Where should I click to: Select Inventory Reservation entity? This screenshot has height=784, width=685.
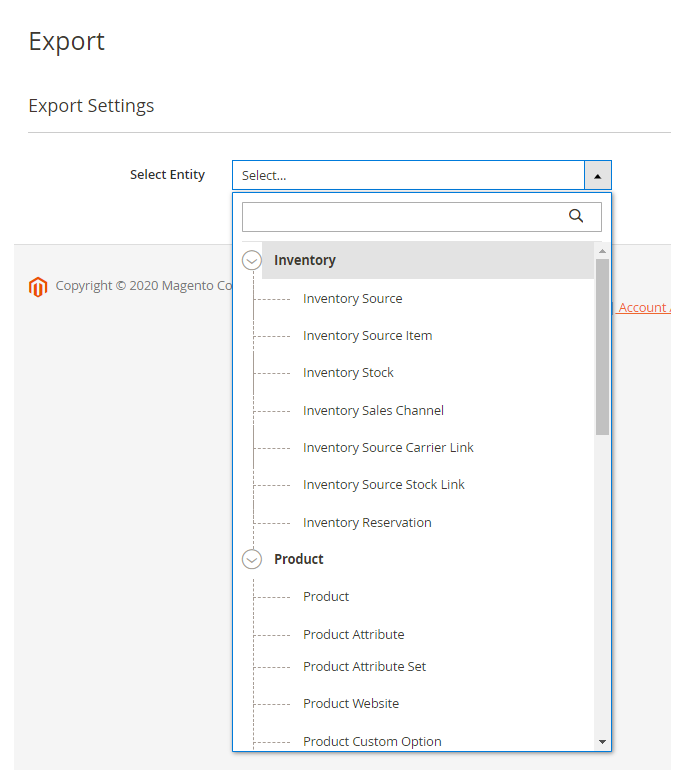[367, 522]
